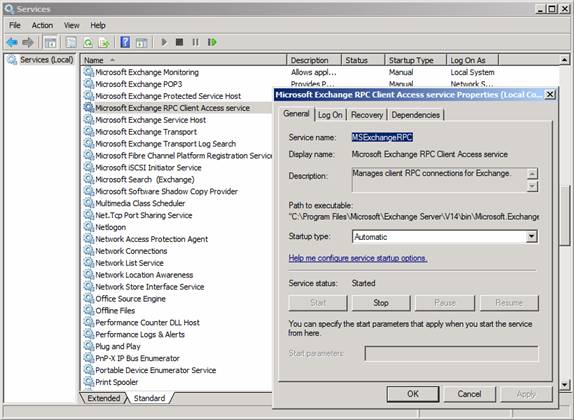Switch to the Dependencies tab

point(416,115)
